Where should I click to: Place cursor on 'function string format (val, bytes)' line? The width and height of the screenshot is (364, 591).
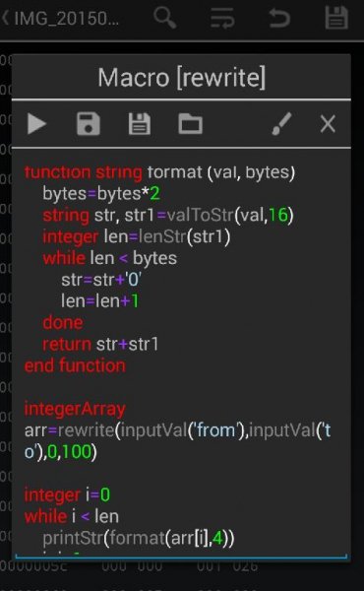click(159, 172)
